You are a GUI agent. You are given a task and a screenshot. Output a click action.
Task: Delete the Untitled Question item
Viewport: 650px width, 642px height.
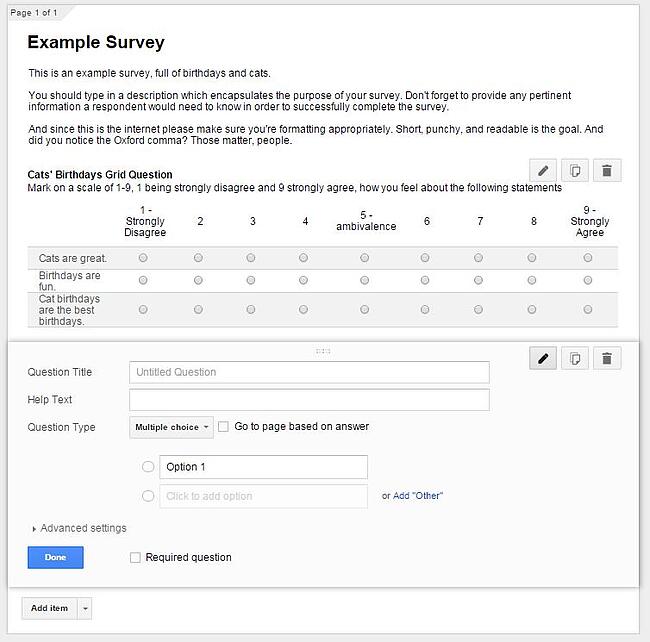click(606, 358)
